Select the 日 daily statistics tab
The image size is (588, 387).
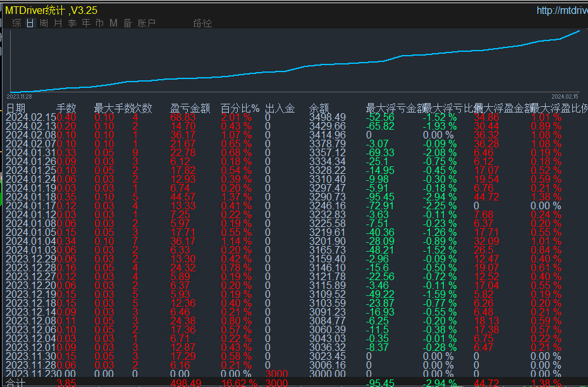(x=30, y=23)
